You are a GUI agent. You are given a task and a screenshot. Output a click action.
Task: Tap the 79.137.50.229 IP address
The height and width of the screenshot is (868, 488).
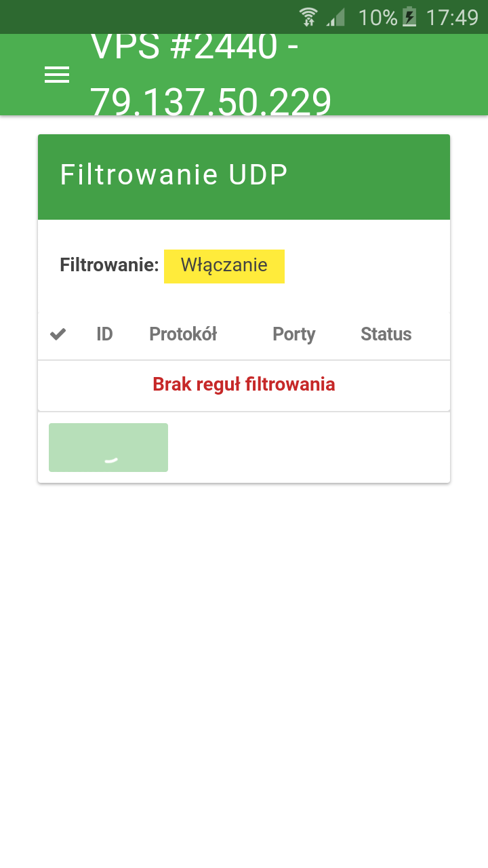point(211,100)
